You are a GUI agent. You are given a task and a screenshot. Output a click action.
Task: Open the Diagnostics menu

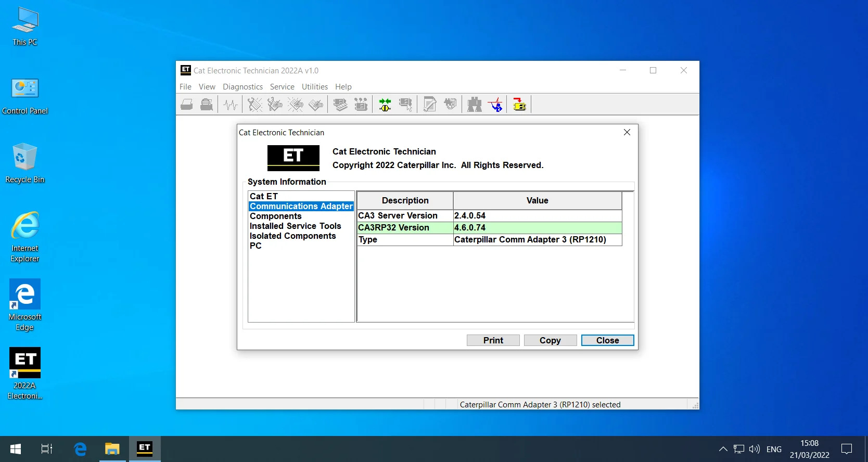pyautogui.click(x=242, y=87)
